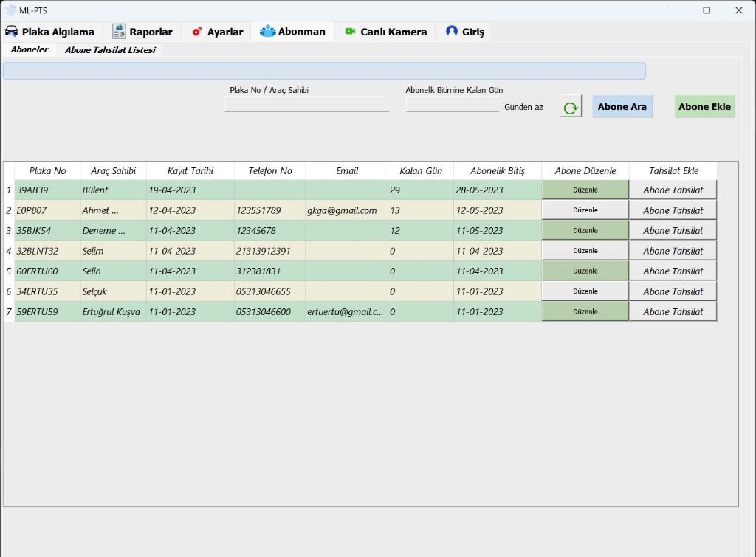Open Abone Tahsilat for plate 32BLNT32
The width and height of the screenshot is (756, 557).
click(673, 251)
